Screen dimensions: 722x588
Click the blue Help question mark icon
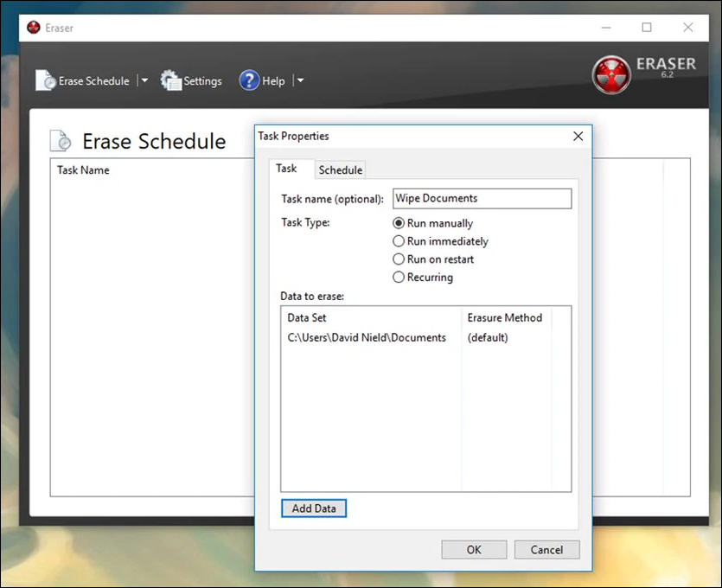click(x=249, y=80)
